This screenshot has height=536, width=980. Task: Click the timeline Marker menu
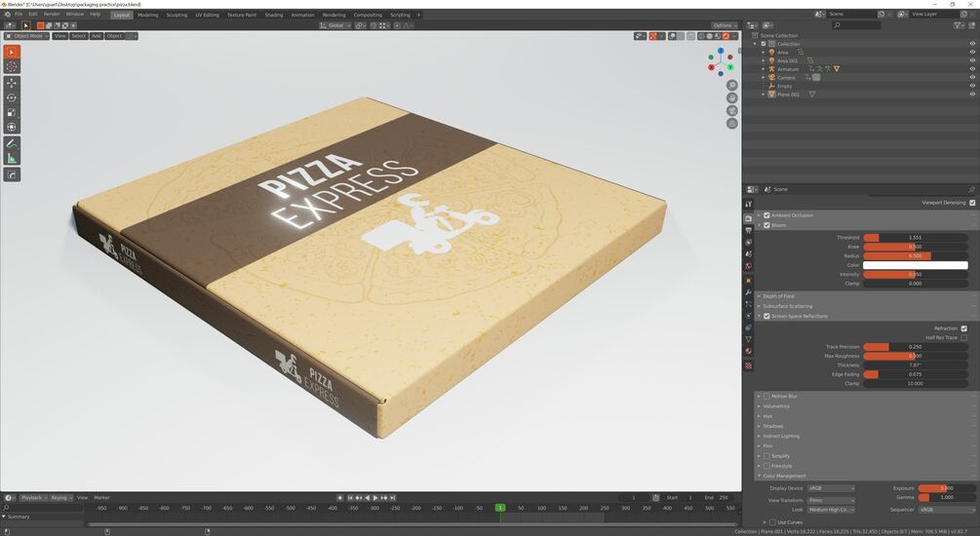pos(101,498)
